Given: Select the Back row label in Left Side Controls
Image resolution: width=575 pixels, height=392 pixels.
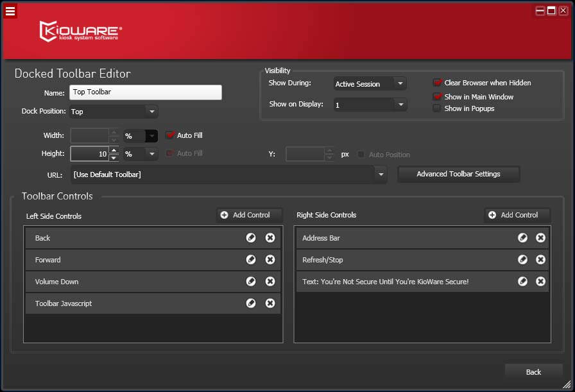Looking at the screenshot, I should click(42, 238).
